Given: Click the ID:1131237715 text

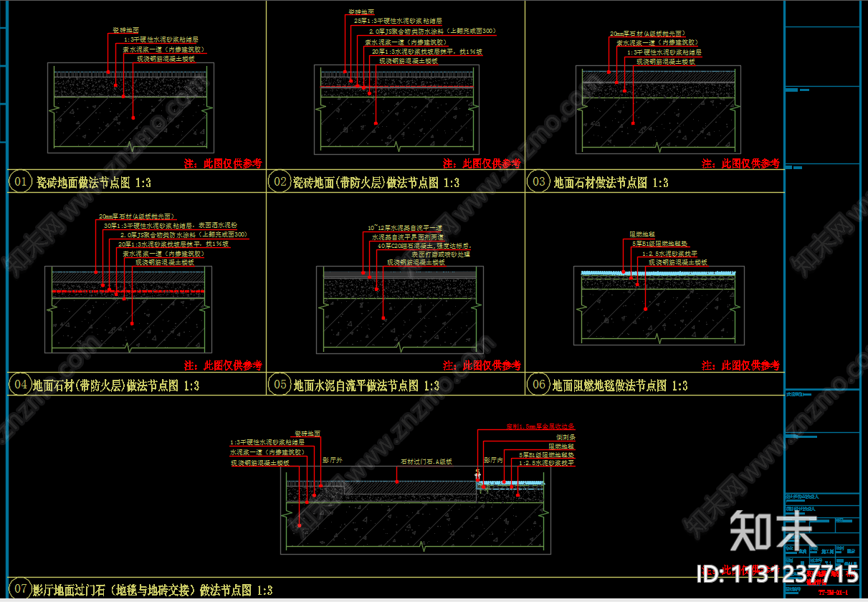Looking at the screenshot, I should click(778, 574).
